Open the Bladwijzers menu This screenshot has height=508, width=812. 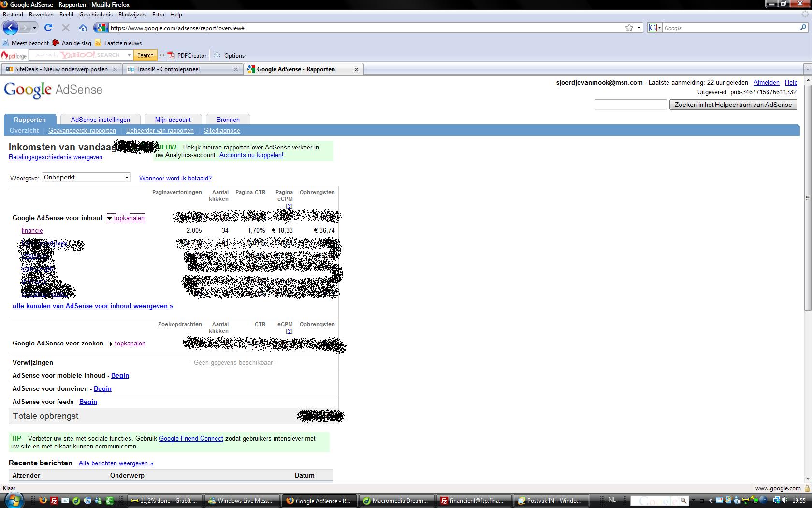pyautogui.click(x=132, y=15)
